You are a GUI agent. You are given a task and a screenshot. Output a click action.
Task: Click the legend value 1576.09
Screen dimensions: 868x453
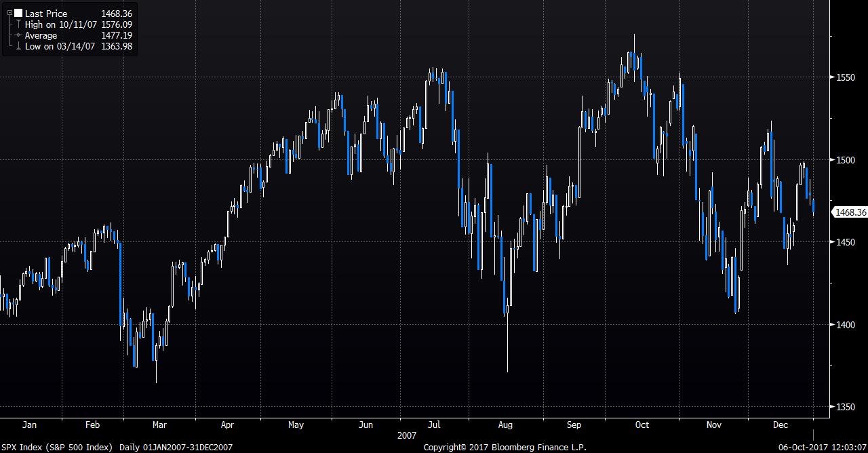(x=117, y=24)
